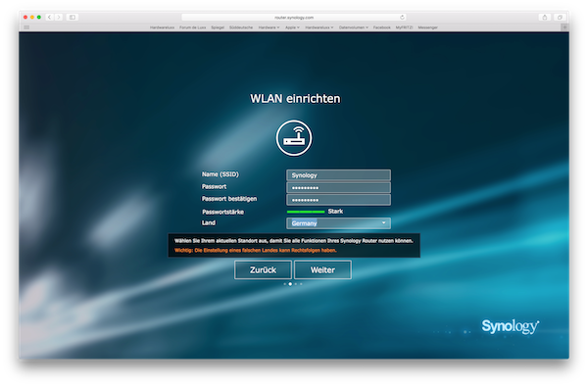Viewport: 588px width, 386px height.
Task: Open the Messenger bookmark
Action: pos(428,27)
